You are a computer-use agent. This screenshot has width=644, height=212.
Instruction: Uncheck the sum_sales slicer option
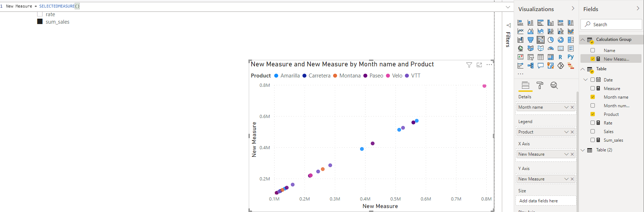pos(40,22)
